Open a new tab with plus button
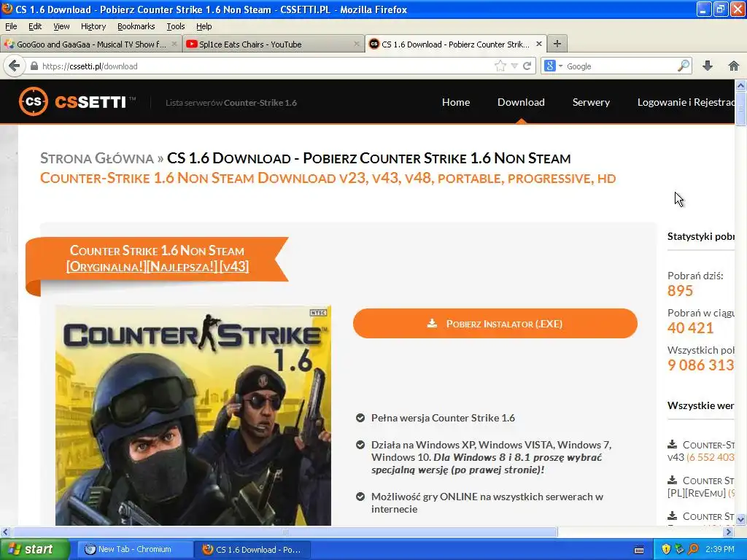The height and width of the screenshot is (560, 747). tap(557, 44)
